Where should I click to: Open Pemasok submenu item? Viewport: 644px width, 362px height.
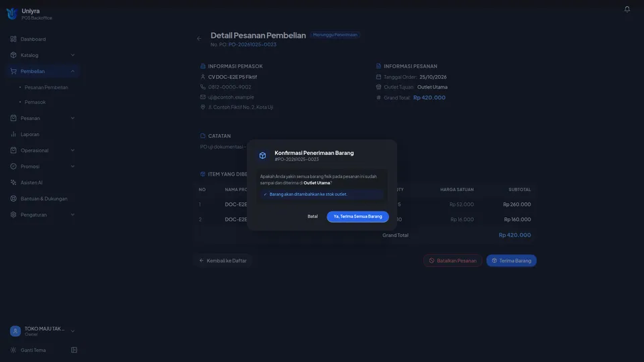(36, 102)
